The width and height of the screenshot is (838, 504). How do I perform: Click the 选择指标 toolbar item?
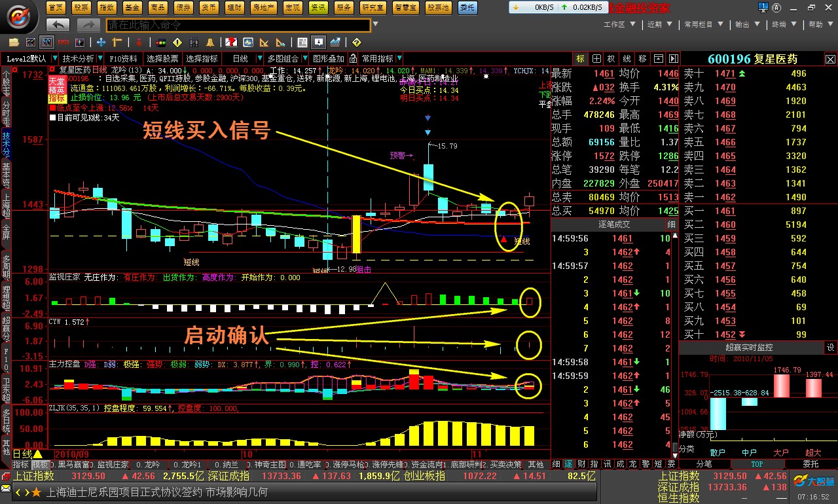click(202, 59)
